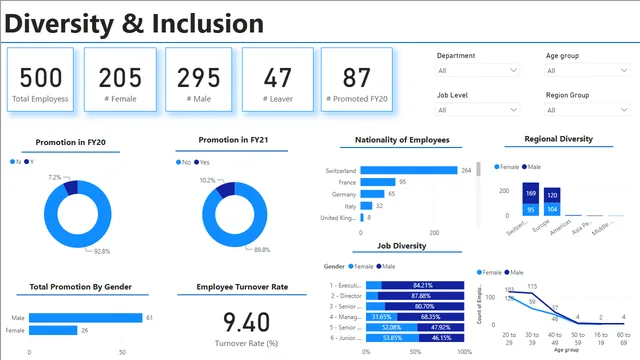The height and width of the screenshot is (360, 640).
Task: Click the Yes legend marker in Promotion FY21
Action: [x=196, y=162]
